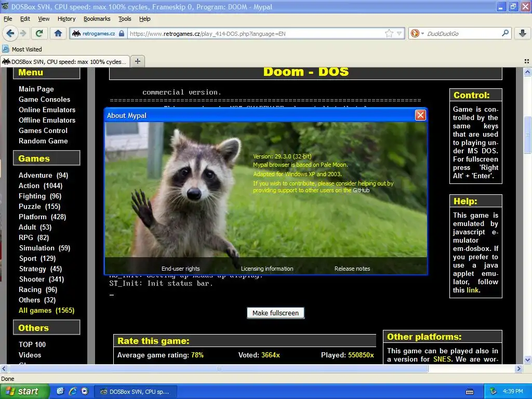Open the Downloads arrow button
532x399 pixels.
pos(523,33)
